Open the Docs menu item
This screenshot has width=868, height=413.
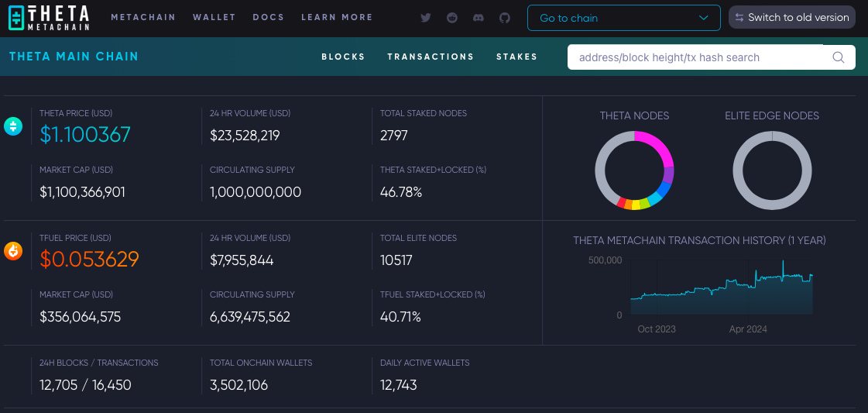[x=269, y=17]
